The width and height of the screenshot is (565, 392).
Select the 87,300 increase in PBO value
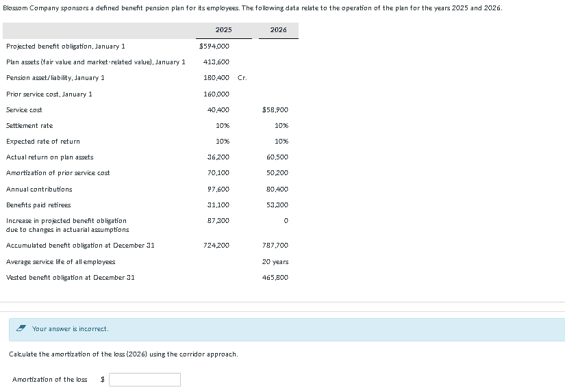(218, 220)
